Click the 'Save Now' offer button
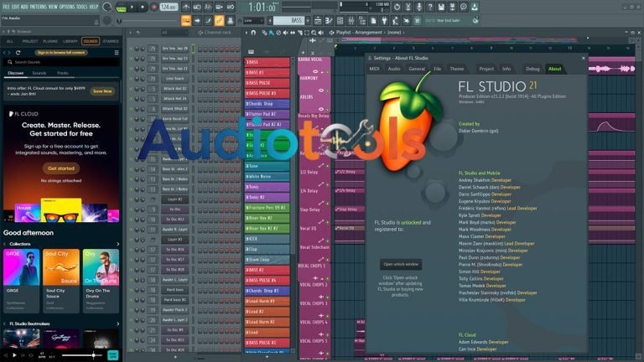The height and width of the screenshot is (362, 644). pyautogui.click(x=102, y=91)
